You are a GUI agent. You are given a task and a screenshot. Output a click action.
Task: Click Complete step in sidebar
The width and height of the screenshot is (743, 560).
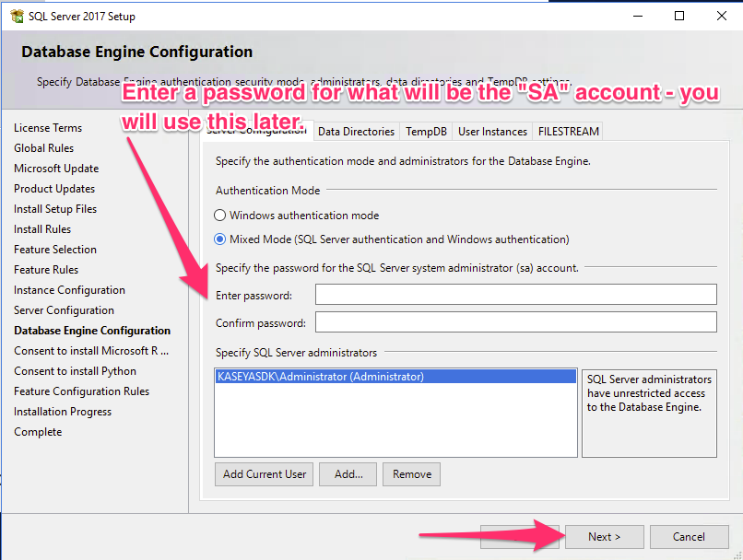tap(38, 432)
